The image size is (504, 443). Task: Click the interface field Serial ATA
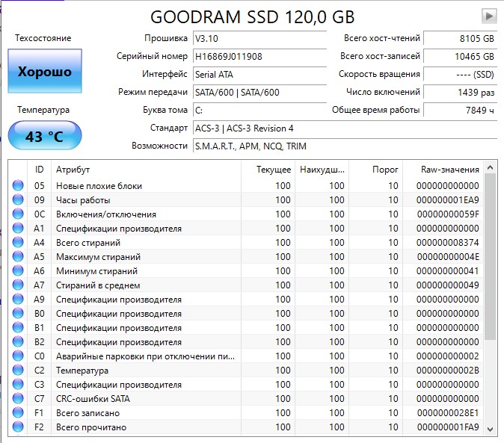(259, 75)
